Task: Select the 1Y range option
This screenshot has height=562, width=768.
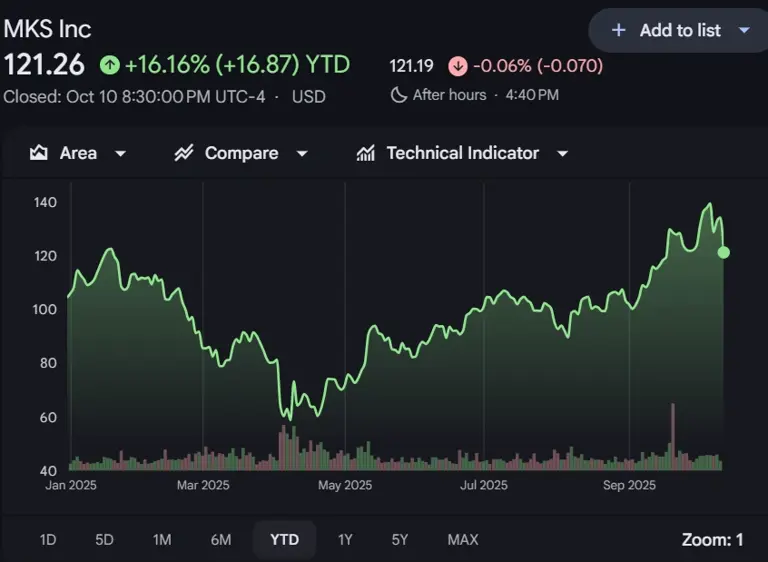Action: coord(345,540)
